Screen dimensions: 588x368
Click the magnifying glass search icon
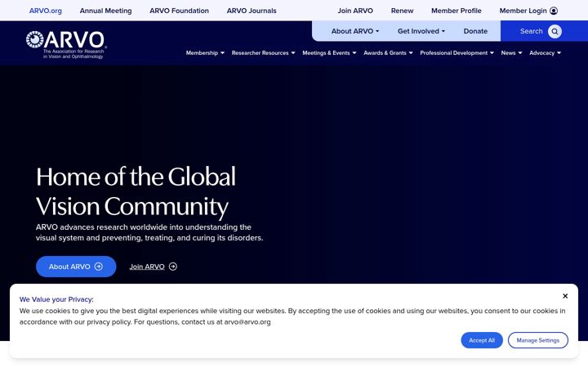555,31
